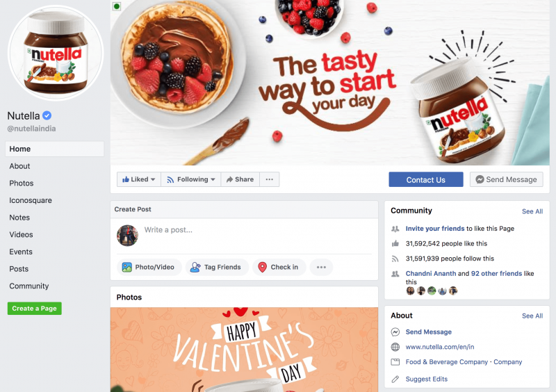The height and width of the screenshot is (392, 556).
Task: Click the globe icon beside the website link
Action: coord(395,347)
